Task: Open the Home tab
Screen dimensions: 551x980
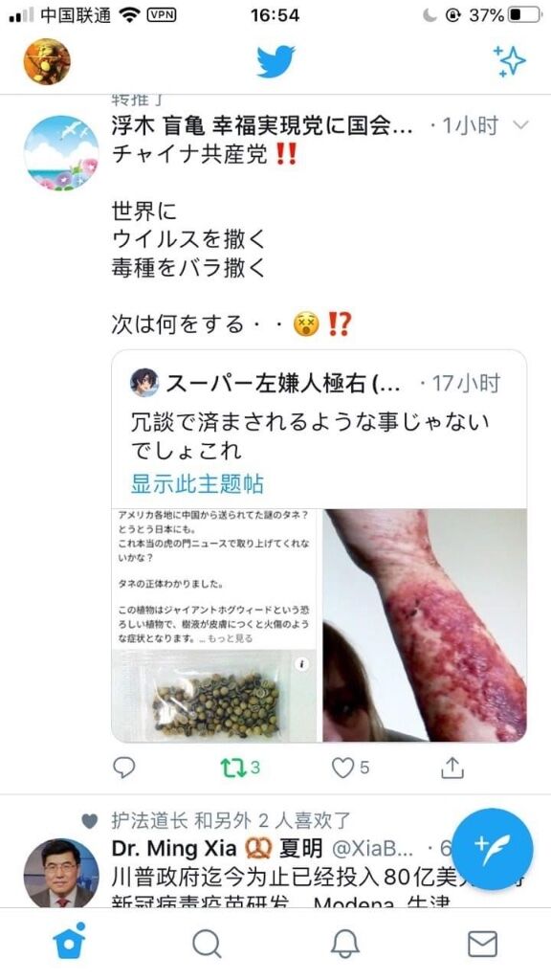Action: coord(69,942)
